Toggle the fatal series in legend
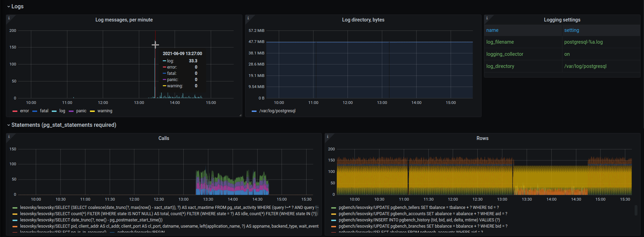This screenshot has width=644, height=237. (44, 111)
